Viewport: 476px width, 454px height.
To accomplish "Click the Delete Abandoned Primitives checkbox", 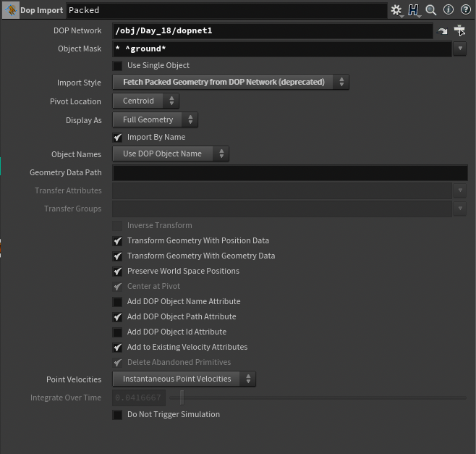I will pos(117,363).
